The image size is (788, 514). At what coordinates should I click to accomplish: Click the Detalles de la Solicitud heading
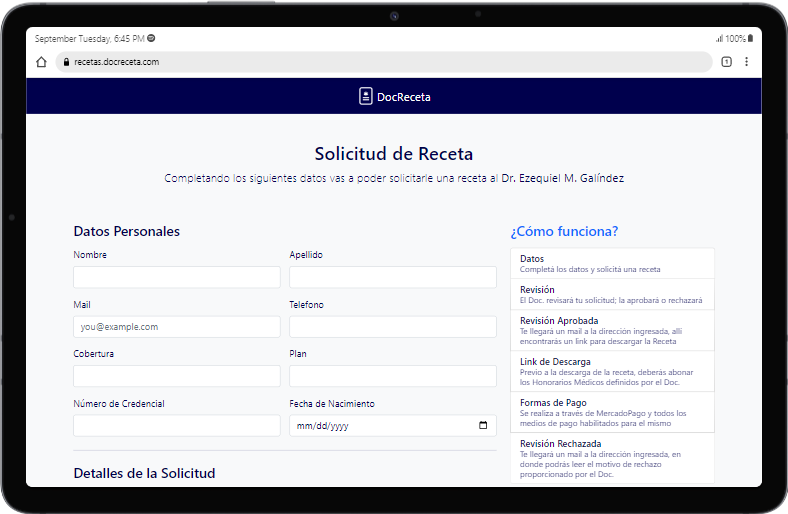tap(144, 473)
